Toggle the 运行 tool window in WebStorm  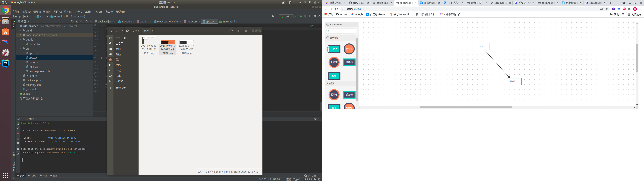21,175
